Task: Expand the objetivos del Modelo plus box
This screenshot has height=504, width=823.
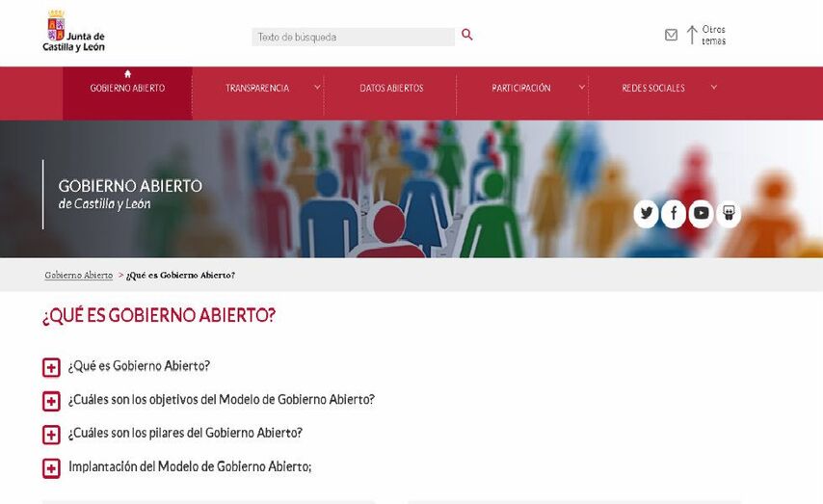Action: (51, 401)
